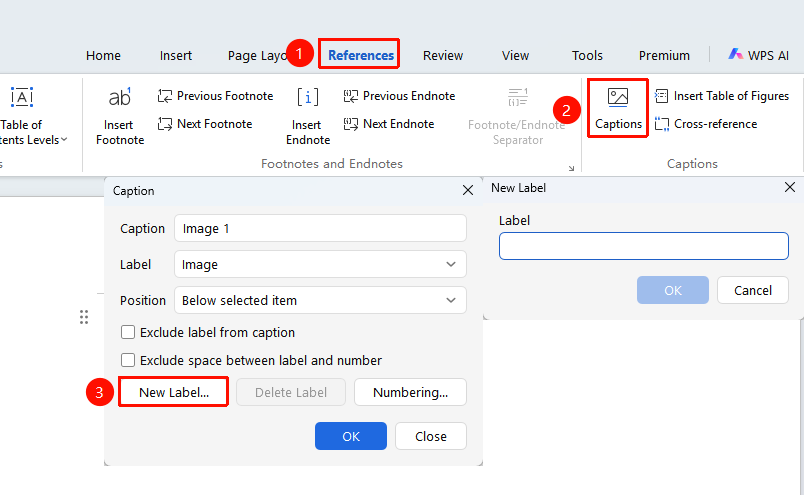The width and height of the screenshot is (804, 495).
Task: Open the Cross-reference tool
Action: 706,124
